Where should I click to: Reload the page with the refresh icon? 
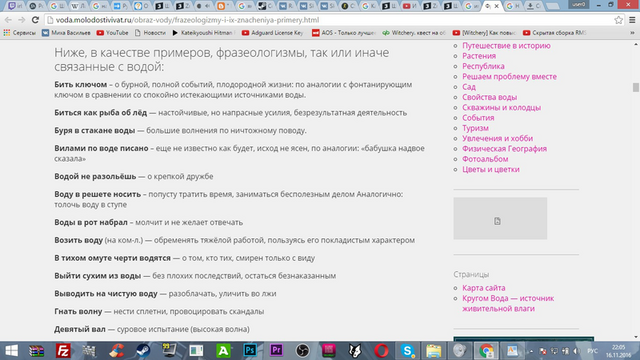click(x=36, y=20)
